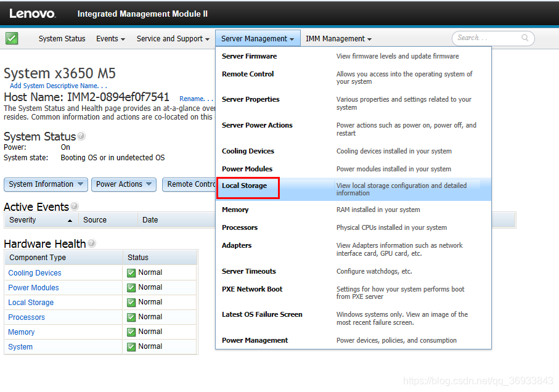Image resolution: width=559 pixels, height=392 pixels.
Task: Expand the System Information dropdown button
Action: click(x=46, y=184)
